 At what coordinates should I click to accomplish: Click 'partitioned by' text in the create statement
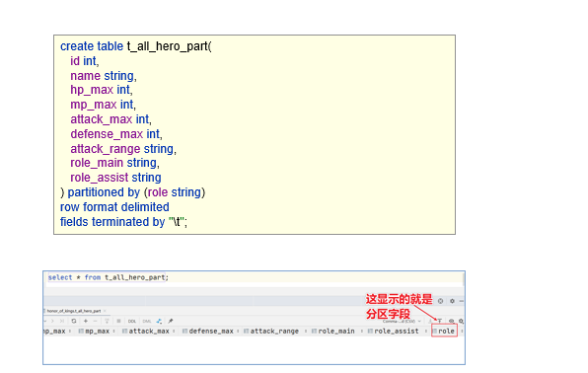[104, 192]
